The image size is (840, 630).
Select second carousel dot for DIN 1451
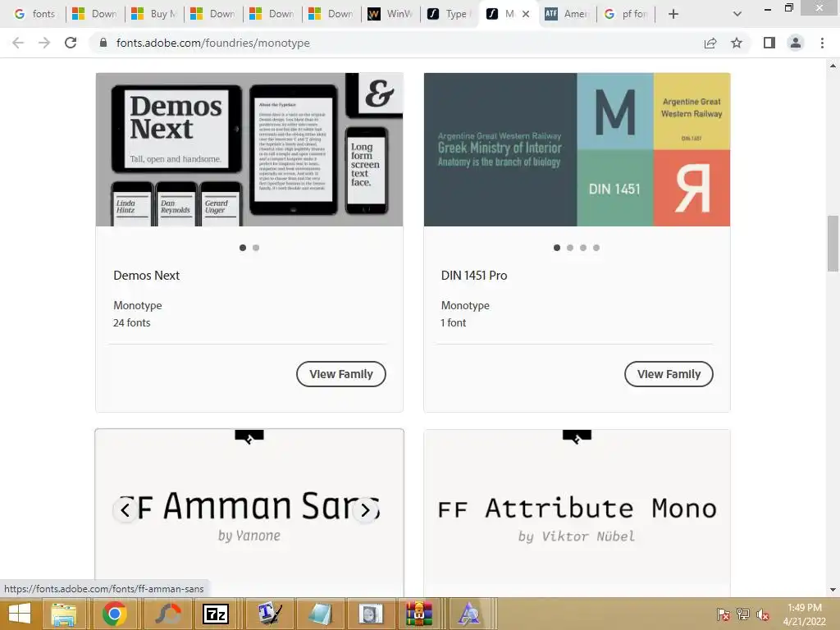tap(570, 248)
